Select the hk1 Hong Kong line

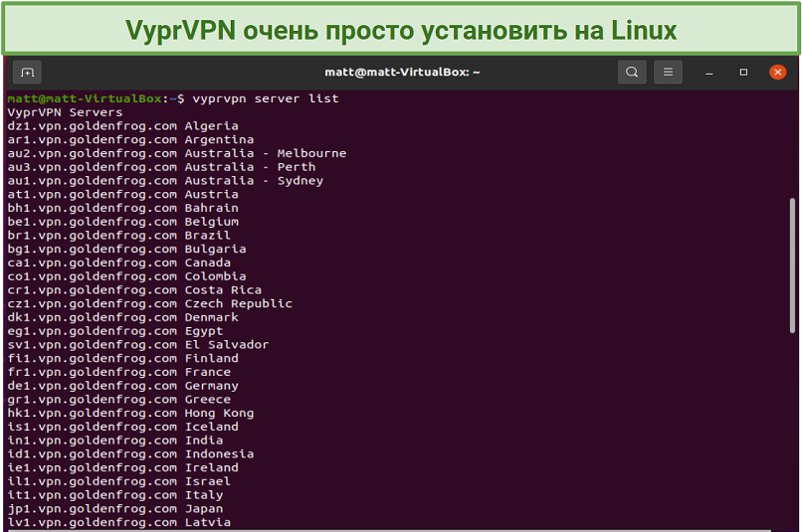(130, 414)
